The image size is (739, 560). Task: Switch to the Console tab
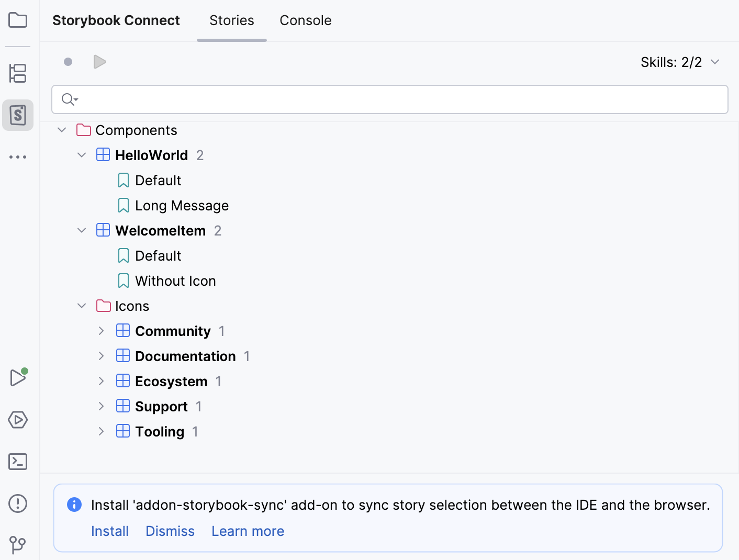pos(306,20)
